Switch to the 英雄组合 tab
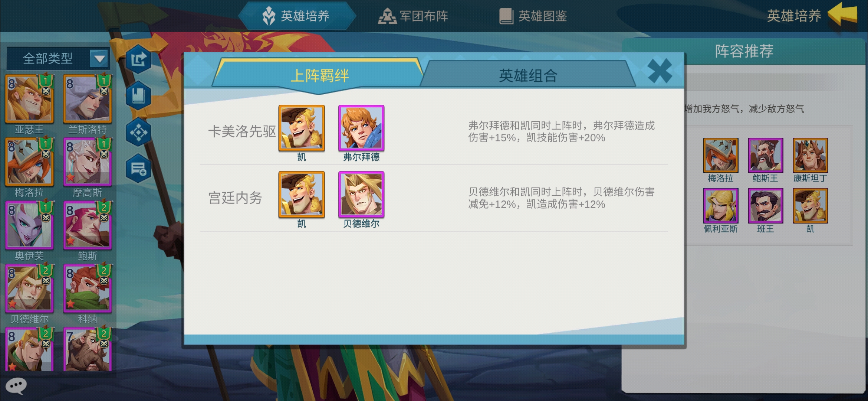This screenshot has width=868, height=401. click(528, 75)
